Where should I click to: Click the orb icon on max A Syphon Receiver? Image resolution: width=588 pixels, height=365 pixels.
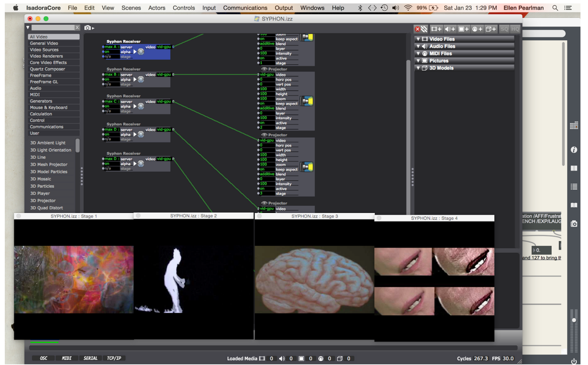pyautogui.click(x=141, y=52)
